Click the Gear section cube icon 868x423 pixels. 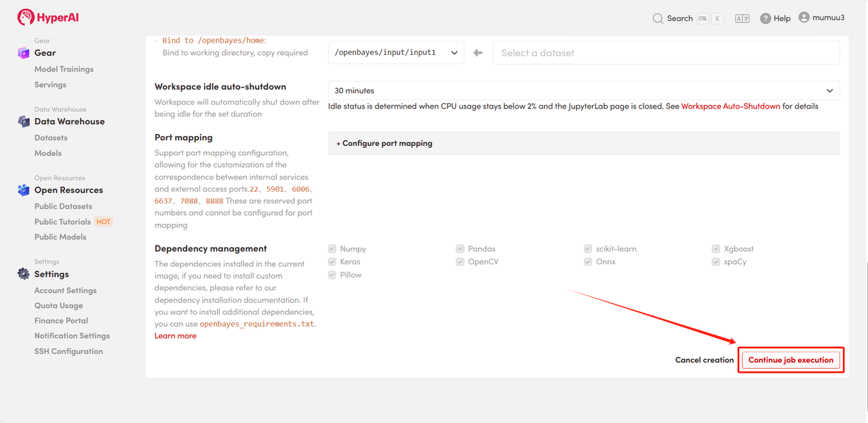[24, 53]
